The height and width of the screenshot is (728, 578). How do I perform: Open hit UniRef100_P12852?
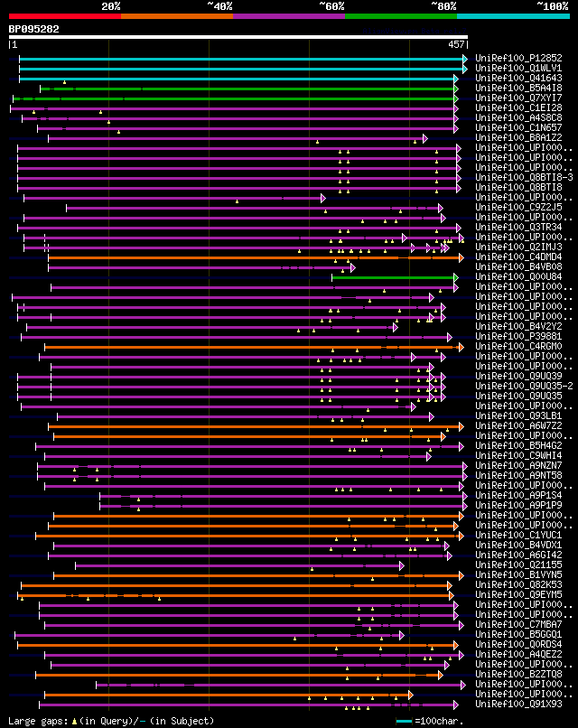tap(518, 58)
